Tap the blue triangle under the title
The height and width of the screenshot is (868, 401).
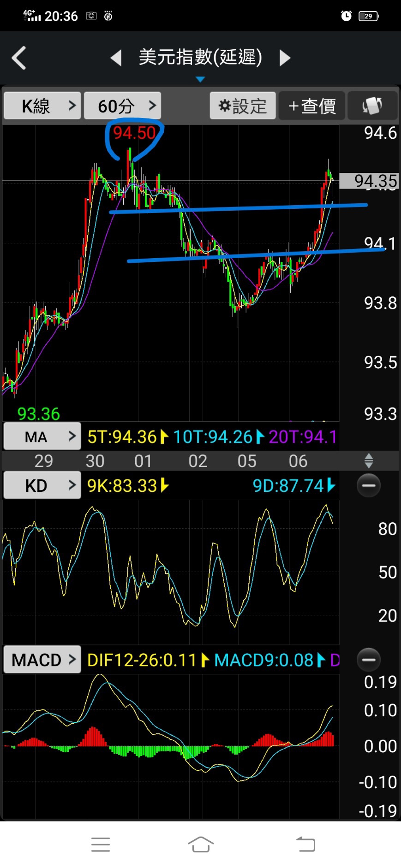(x=200, y=79)
